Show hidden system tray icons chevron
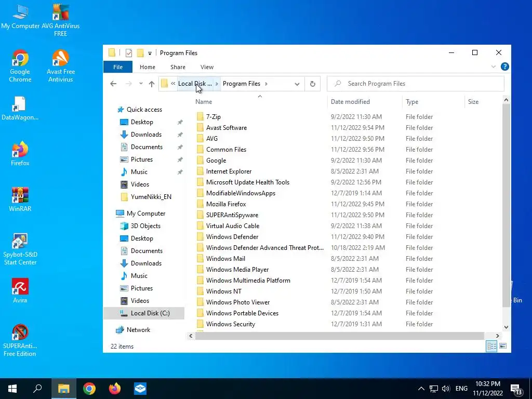532x399 pixels. point(421,389)
